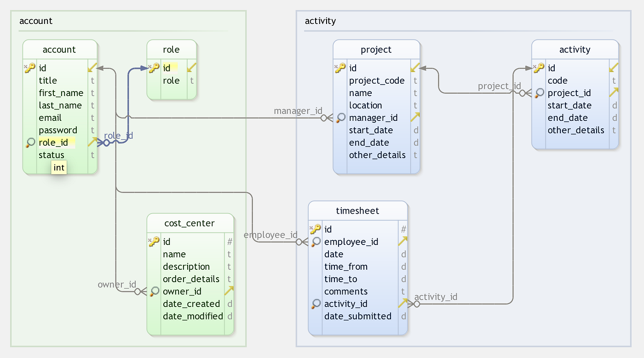Select the highlighted role_id column in account

pyautogui.click(x=56, y=142)
